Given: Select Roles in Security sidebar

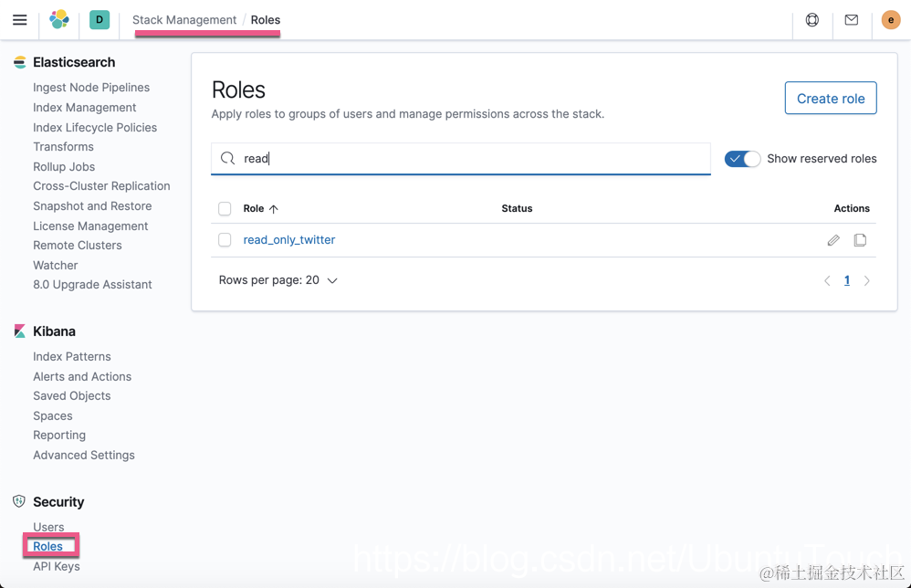Looking at the screenshot, I should tap(47, 546).
